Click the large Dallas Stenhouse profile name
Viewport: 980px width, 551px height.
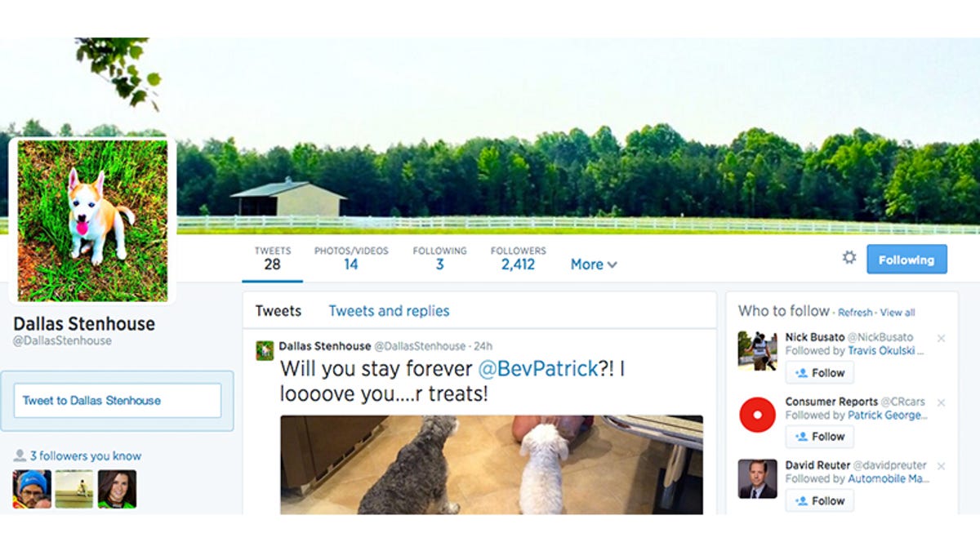[84, 323]
